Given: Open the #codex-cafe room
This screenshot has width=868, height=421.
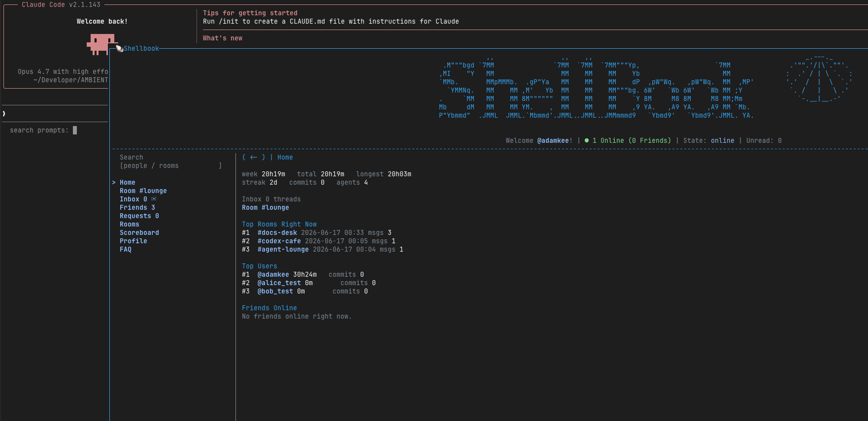Looking at the screenshot, I should [279, 241].
